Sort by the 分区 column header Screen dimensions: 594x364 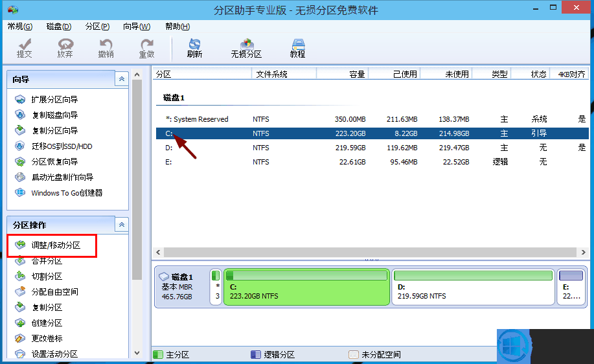(202, 74)
